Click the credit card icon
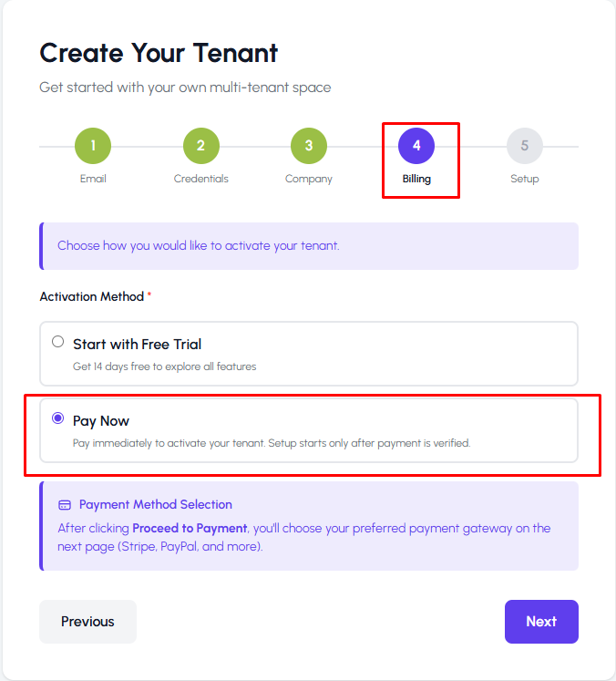Viewport: 616px width, 681px height. click(x=65, y=505)
